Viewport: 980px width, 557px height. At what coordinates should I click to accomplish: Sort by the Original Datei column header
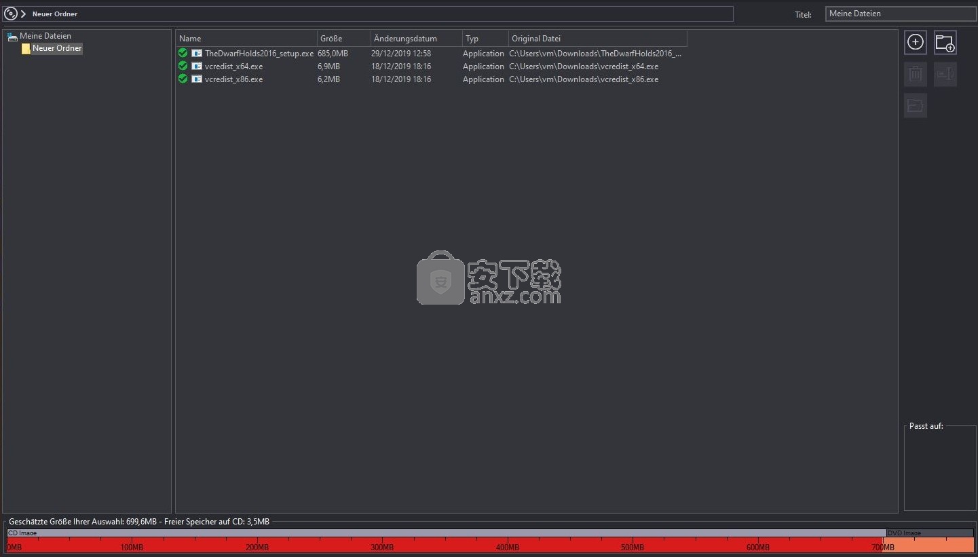[598, 39]
